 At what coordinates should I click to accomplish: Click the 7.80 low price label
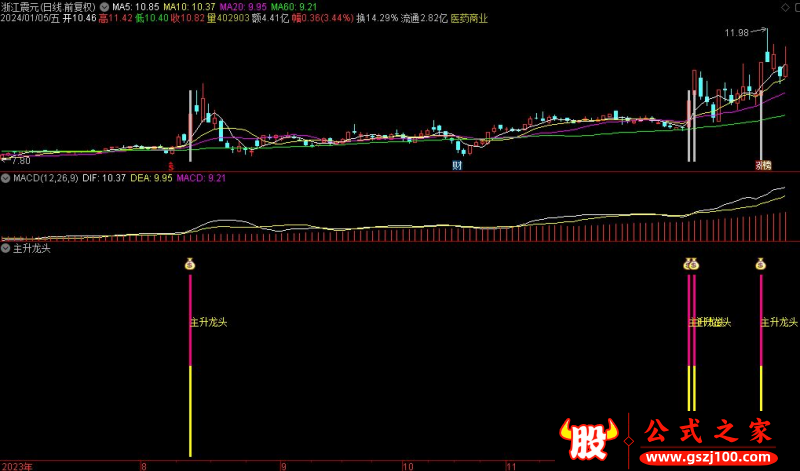pyautogui.click(x=20, y=161)
